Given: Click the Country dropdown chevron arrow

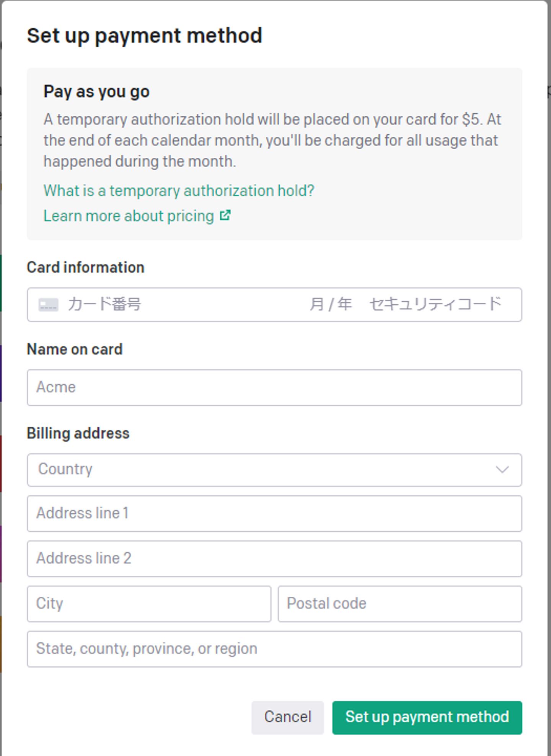Looking at the screenshot, I should click(x=502, y=469).
